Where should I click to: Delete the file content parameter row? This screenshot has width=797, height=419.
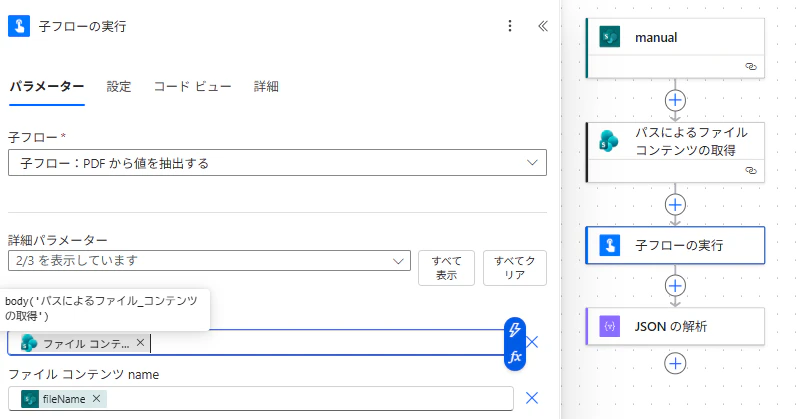click(x=532, y=342)
